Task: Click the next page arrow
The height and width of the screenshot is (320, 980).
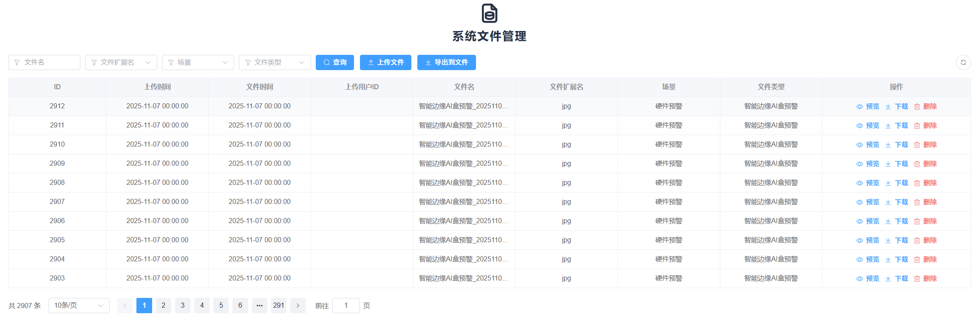Action: [x=297, y=306]
